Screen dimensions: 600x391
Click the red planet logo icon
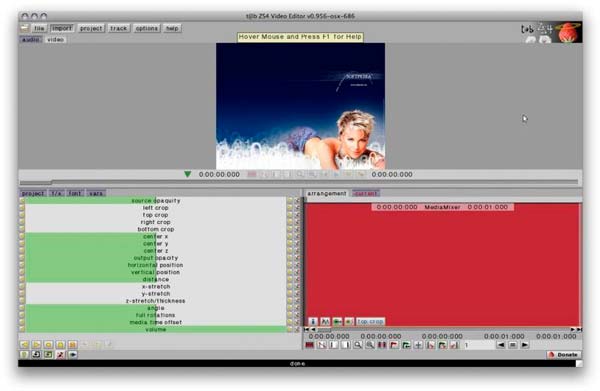(569, 32)
